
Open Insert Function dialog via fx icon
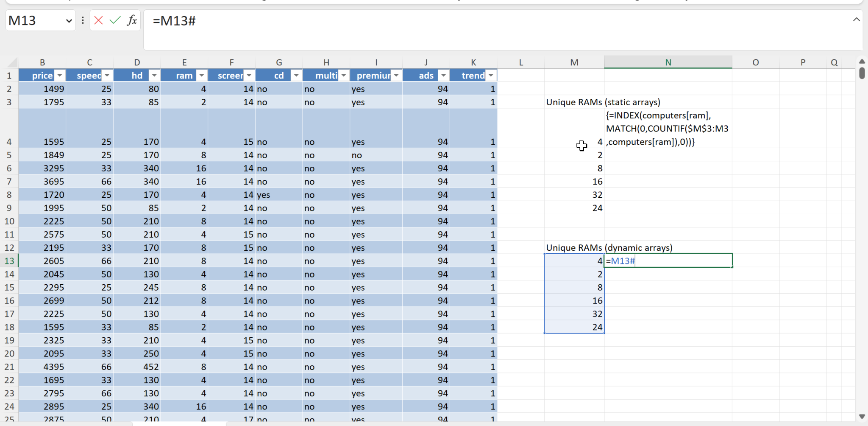click(x=132, y=20)
